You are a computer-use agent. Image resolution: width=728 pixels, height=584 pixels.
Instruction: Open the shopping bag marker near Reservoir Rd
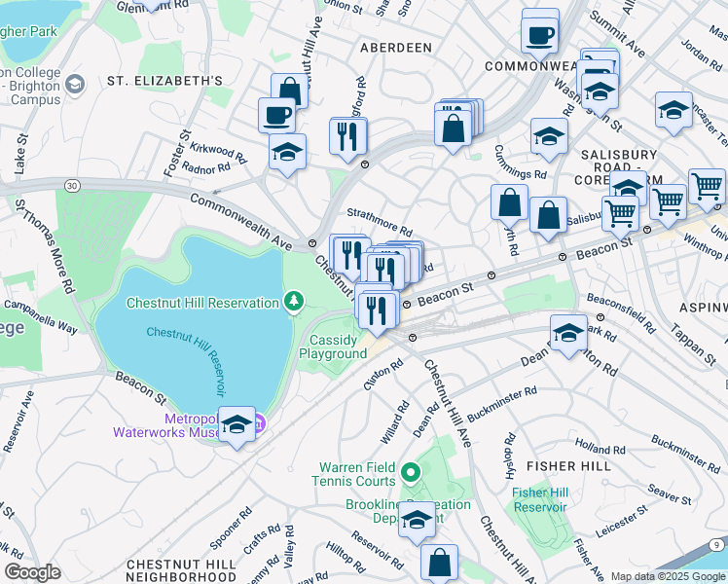tap(439, 564)
